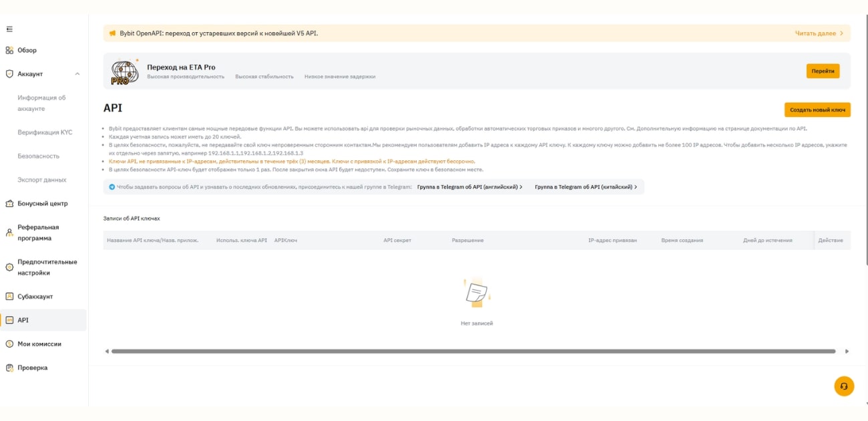
Task: Click the Проверка clipboard icon
Action: [9, 368]
